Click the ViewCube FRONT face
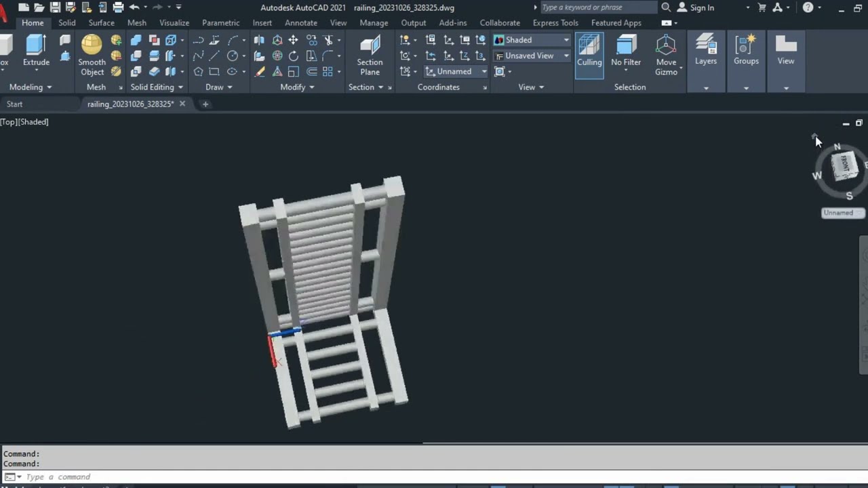Image resolution: width=868 pixels, height=488 pixels. 845,165
